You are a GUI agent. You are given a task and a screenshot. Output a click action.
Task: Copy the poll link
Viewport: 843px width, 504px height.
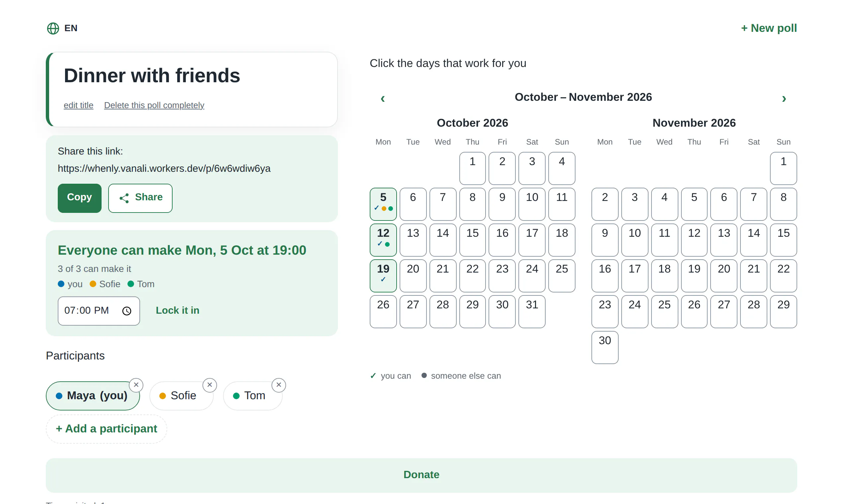click(x=80, y=198)
